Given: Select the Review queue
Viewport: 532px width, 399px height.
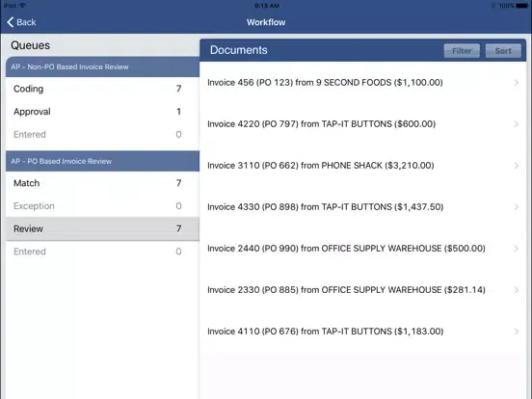Looking at the screenshot, I should [102, 228].
